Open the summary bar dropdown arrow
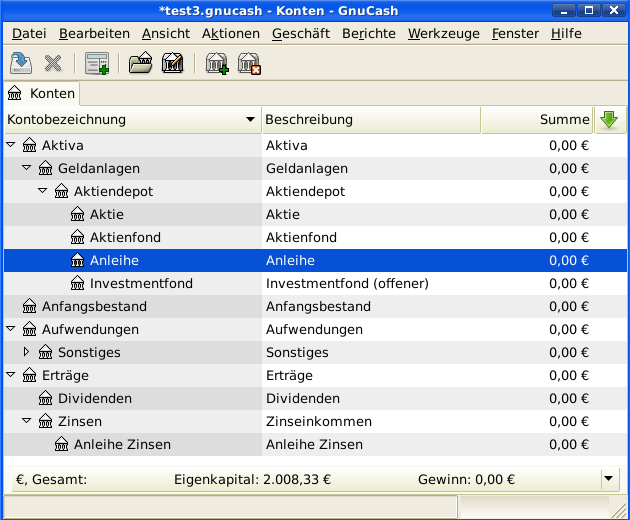Screen dimensions: 630x520 609,479
